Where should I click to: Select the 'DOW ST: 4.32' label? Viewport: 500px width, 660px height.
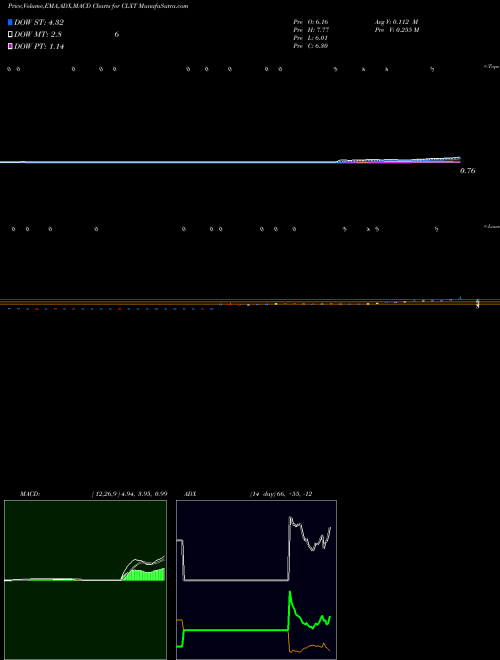39,22
